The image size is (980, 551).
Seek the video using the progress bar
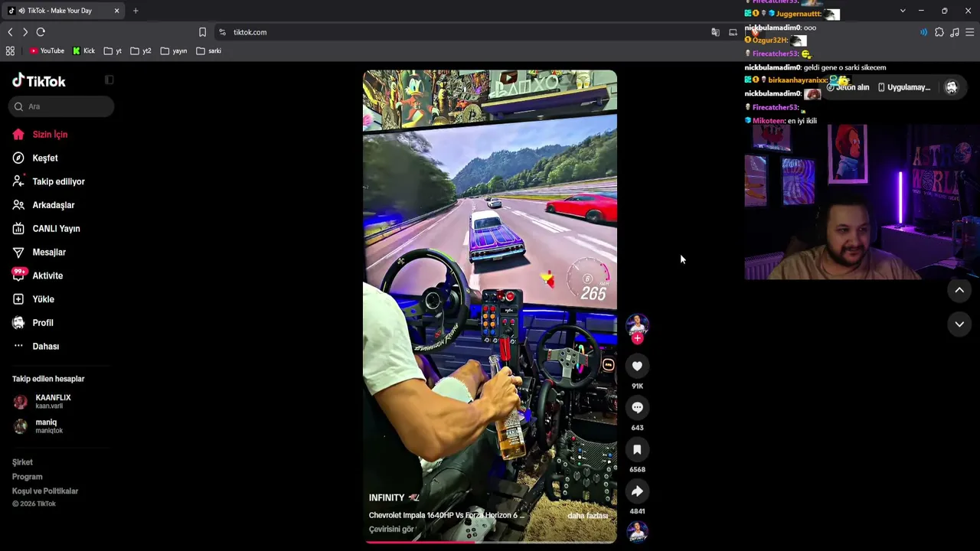pyautogui.click(x=490, y=542)
